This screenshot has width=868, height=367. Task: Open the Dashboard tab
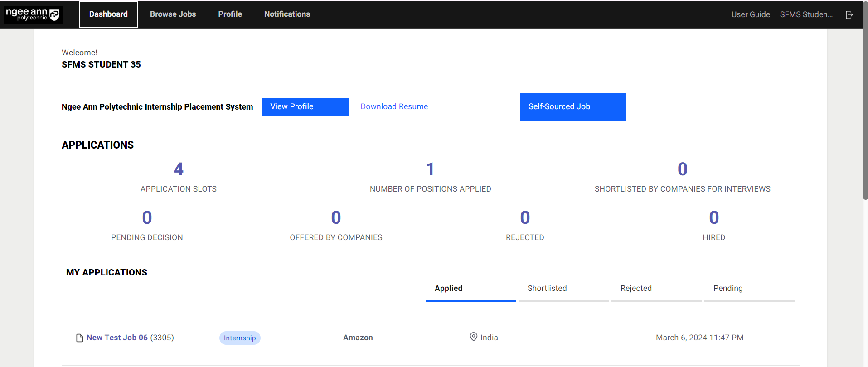tap(108, 14)
